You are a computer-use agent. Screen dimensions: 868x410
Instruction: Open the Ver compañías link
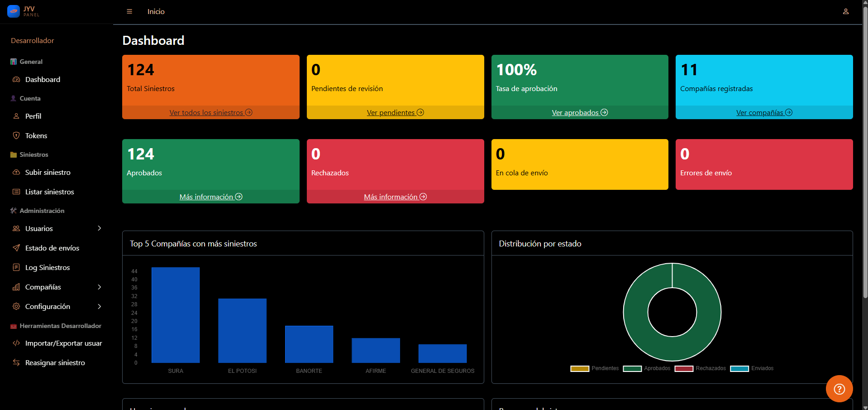[764, 112]
